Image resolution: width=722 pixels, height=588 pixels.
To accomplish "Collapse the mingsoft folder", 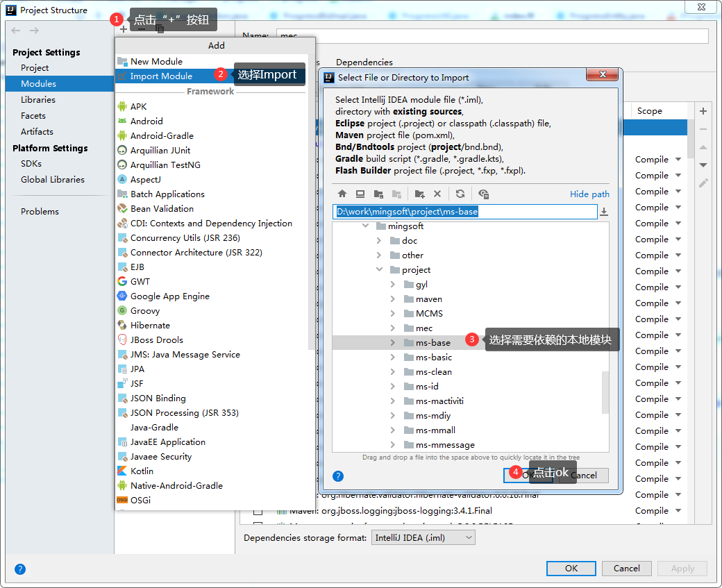I will tap(366, 226).
